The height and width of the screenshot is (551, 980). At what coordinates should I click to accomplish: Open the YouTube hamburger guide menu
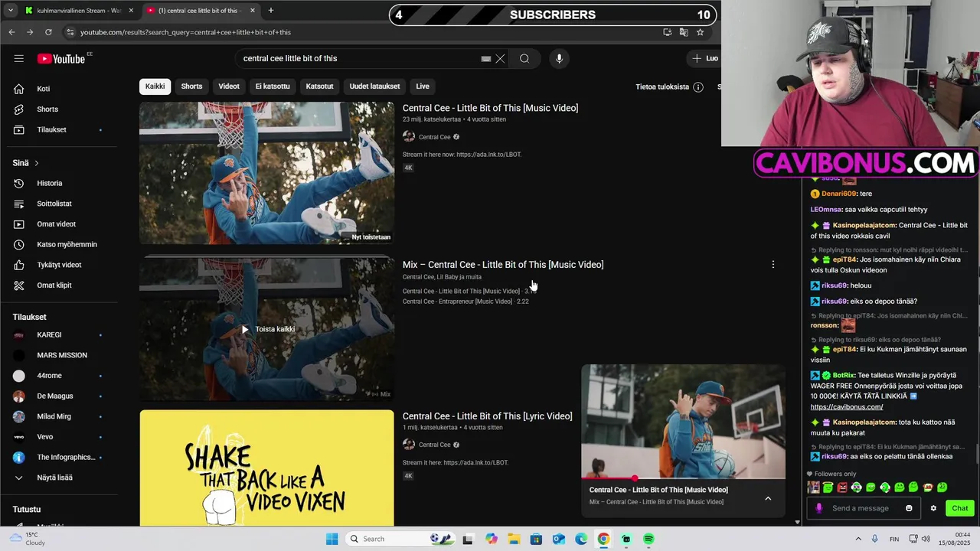tap(18, 58)
